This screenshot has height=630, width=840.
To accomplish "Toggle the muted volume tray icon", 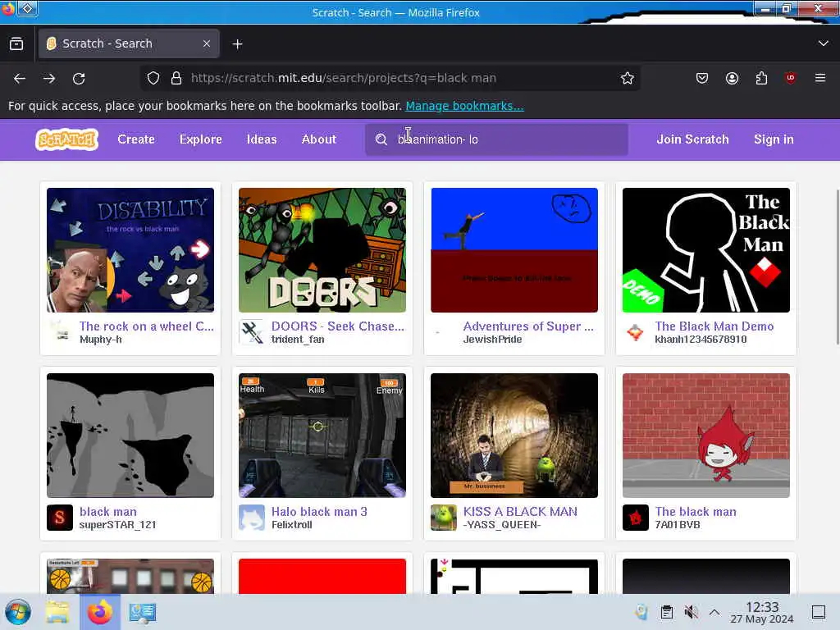I will (691, 612).
